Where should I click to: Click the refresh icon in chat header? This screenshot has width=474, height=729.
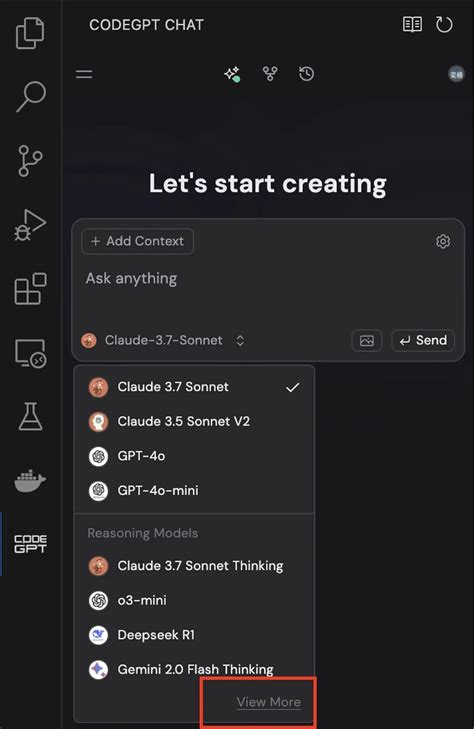coord(444,25)
